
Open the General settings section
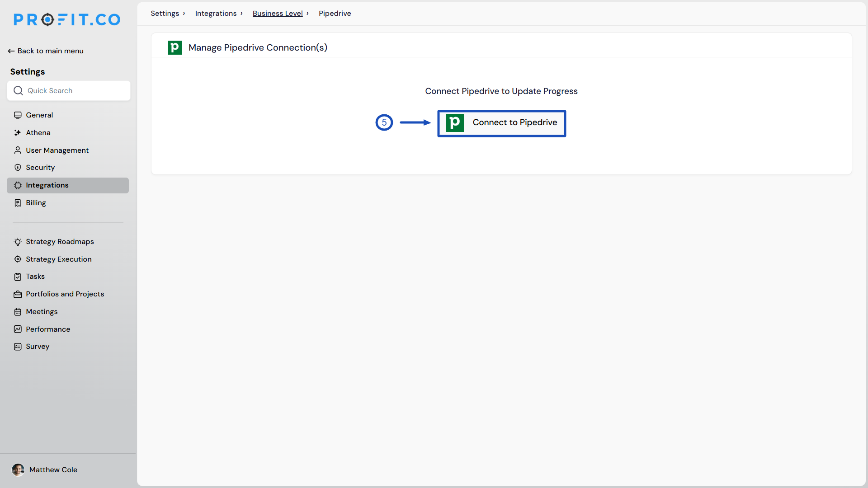[68, 115]
